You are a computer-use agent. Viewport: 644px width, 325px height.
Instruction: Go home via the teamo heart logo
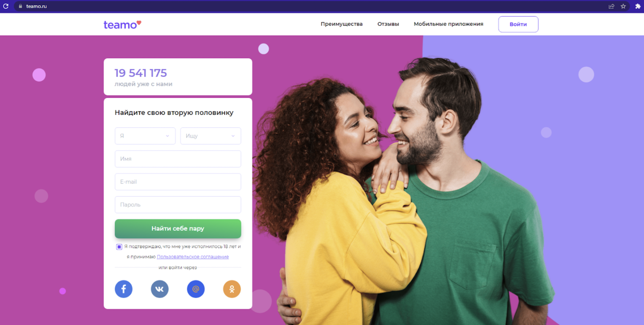[x=122, y=24]
